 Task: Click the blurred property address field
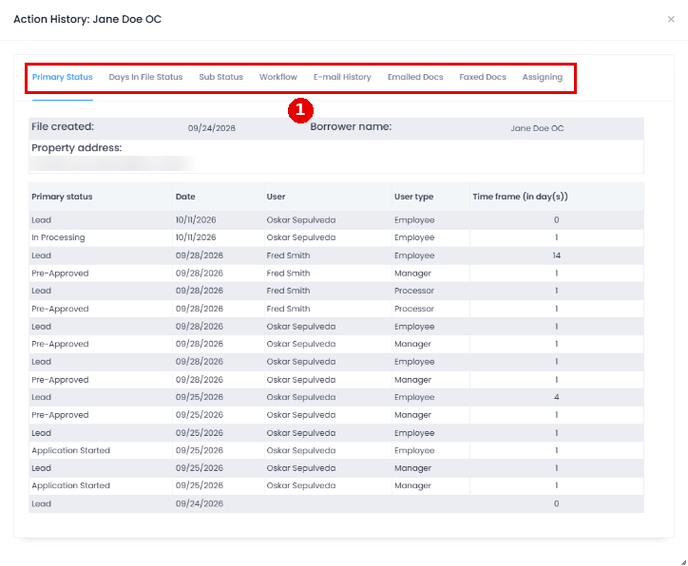(x=112, y=164)
